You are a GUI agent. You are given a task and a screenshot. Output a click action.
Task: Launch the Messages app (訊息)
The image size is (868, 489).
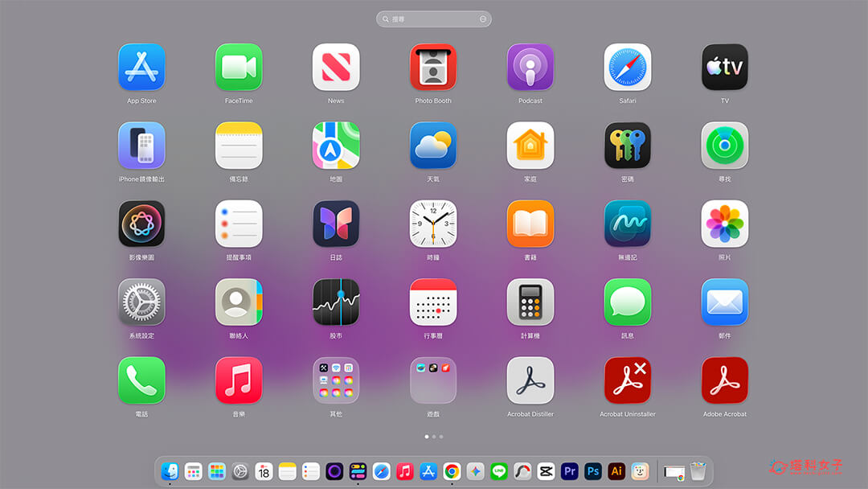coord(627,302)
